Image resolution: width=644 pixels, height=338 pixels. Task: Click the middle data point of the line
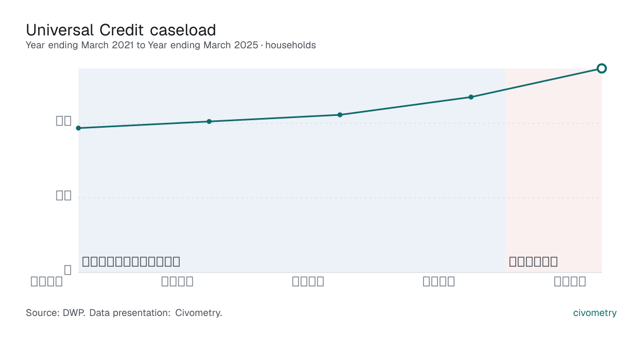340,115
